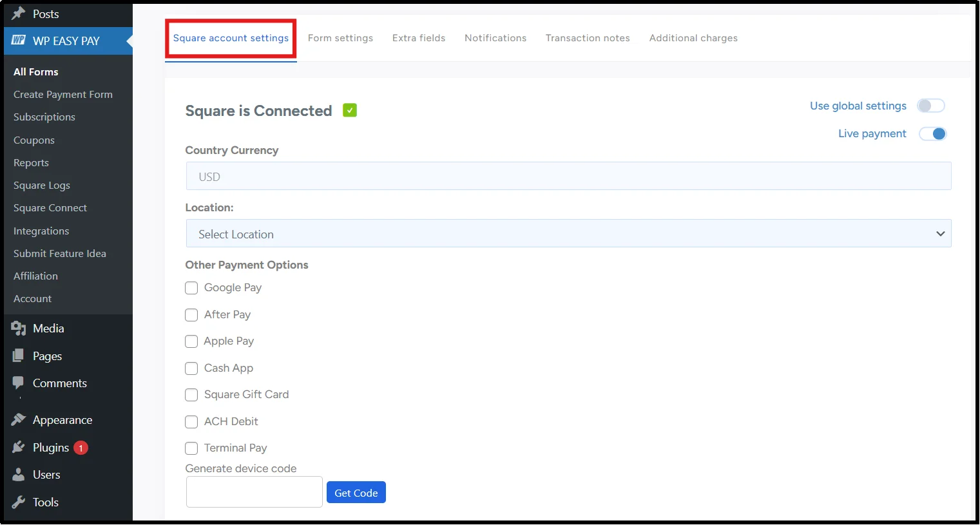Click the Users person icon
The height and width of the screenshot is (525, 980).
pos(19,475)
